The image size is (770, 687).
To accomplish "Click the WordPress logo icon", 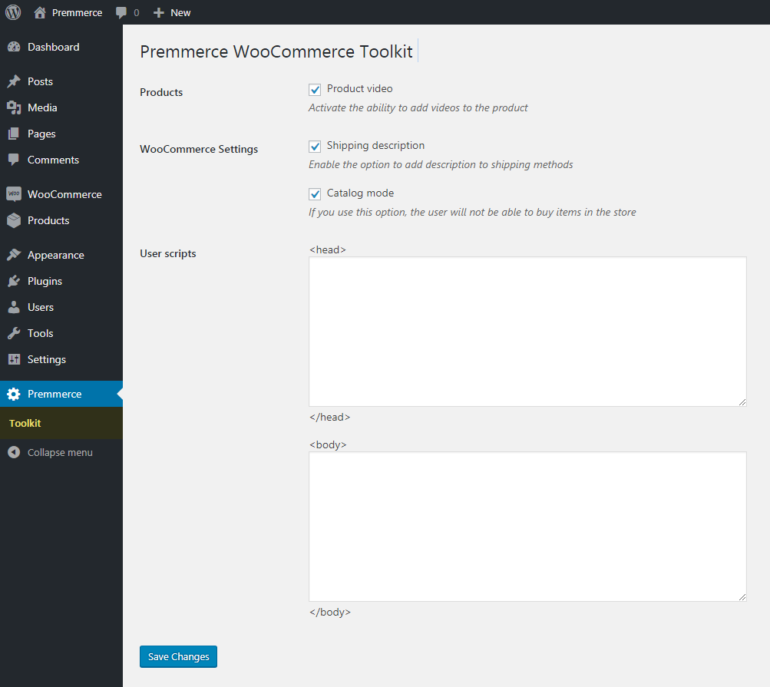I will click(x=13, y=12).
